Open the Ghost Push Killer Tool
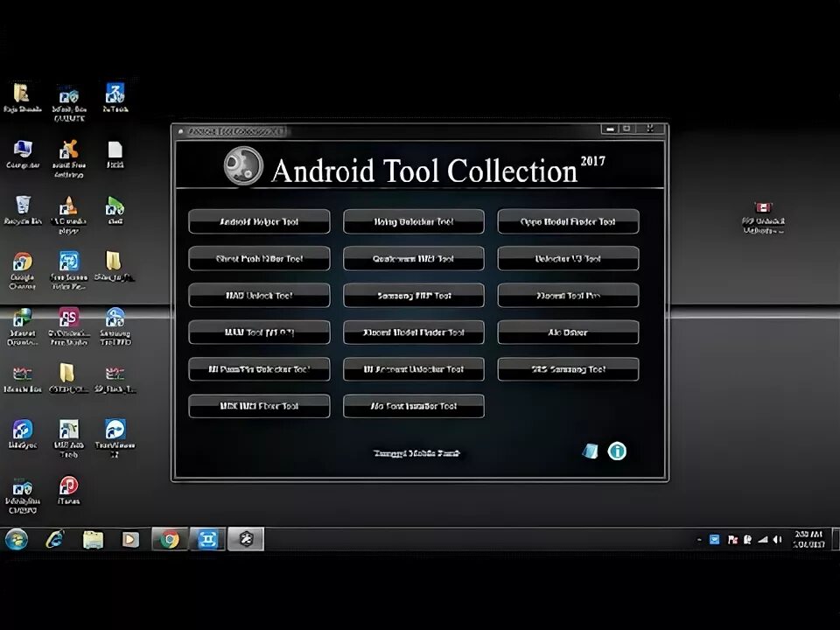 pyautogui.click(x=259, y=259)
